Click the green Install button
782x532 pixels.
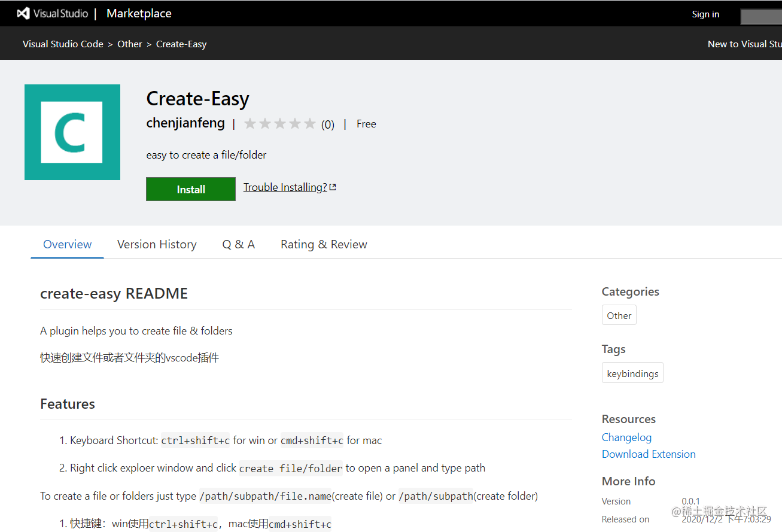(x=191, y=189)
